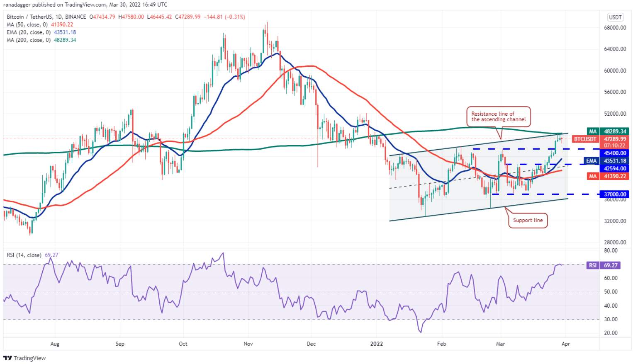Click the 28000.00 price axis tick
The width and height of the screenshot is (633, 364).
[x=615, y=243]
